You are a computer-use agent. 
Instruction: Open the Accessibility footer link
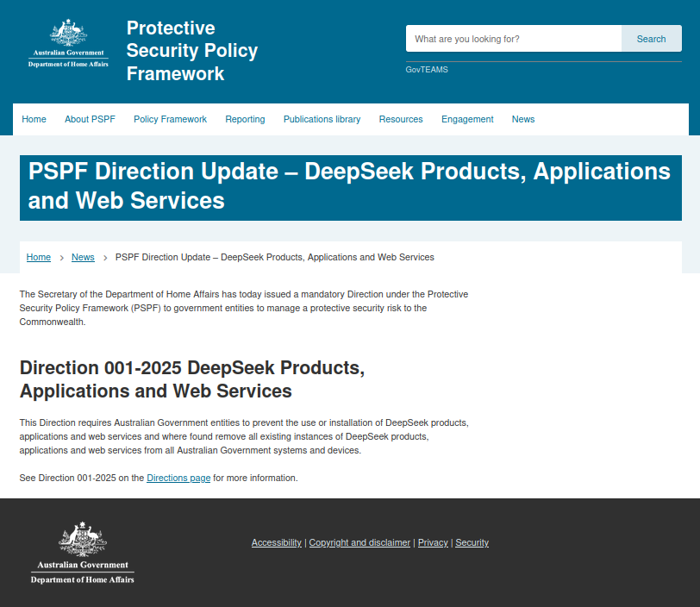[x=276, y=542]
